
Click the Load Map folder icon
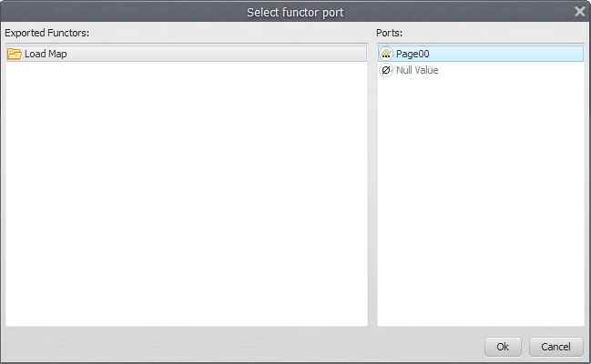click(x=15, y=54)
